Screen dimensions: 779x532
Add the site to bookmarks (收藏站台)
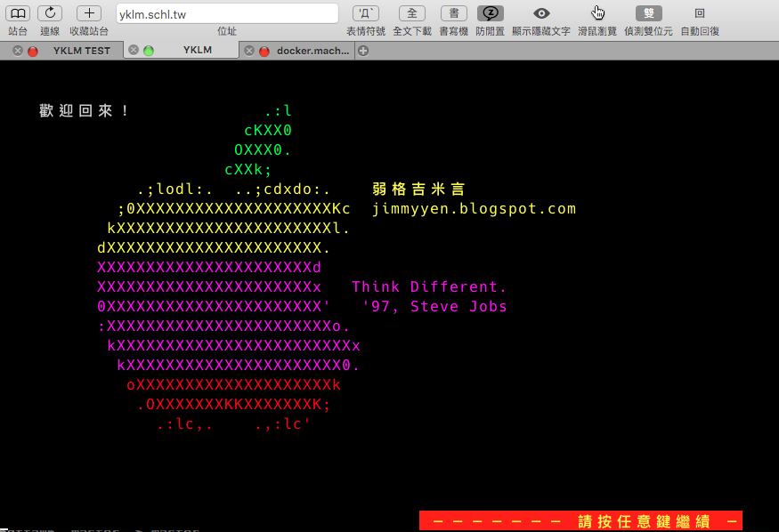(89, 13)
